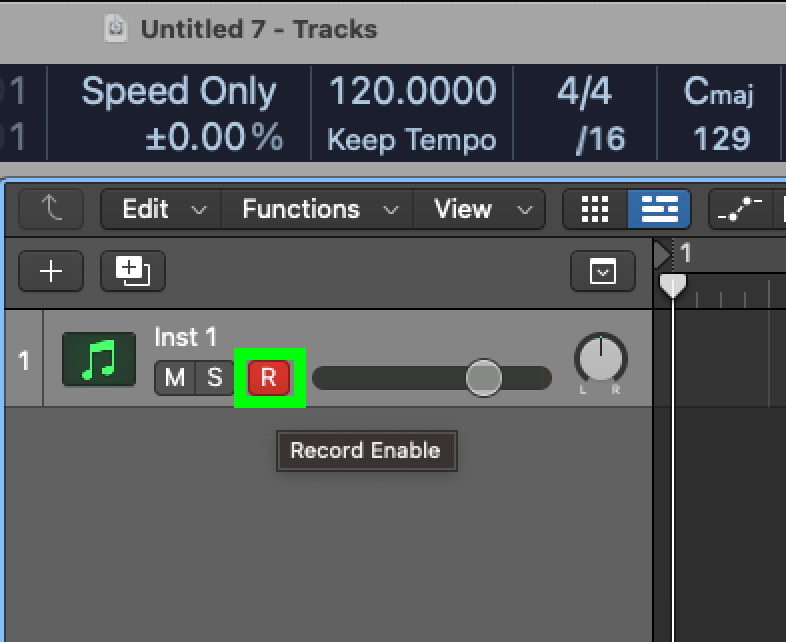Select the list view icon highlighted blue
786x642 pixels.
(659, 209)
